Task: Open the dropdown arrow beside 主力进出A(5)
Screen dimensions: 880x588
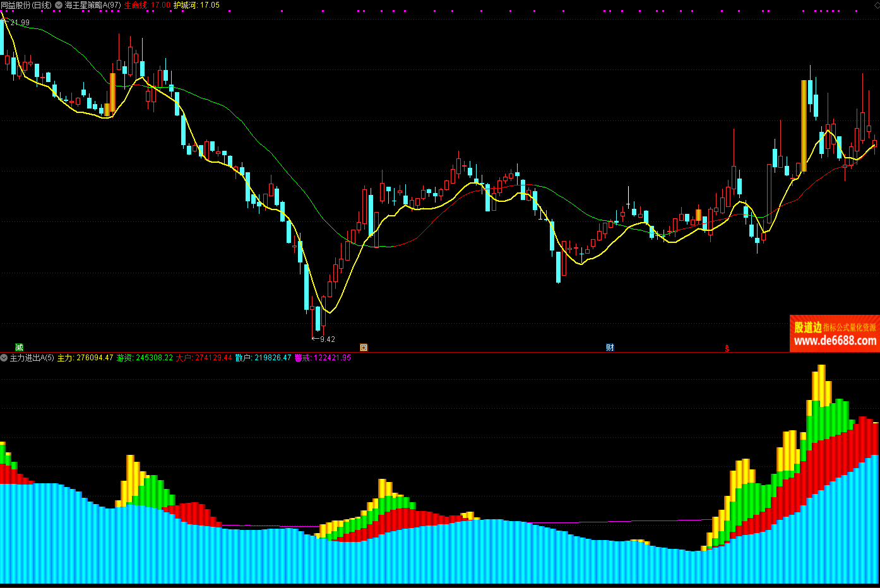Action: (4, 358)
